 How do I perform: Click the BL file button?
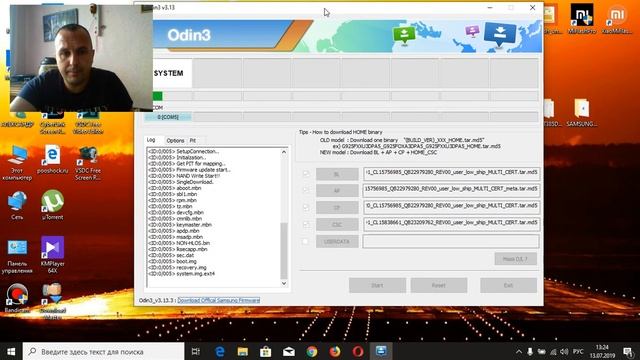(x=337, y=174)
